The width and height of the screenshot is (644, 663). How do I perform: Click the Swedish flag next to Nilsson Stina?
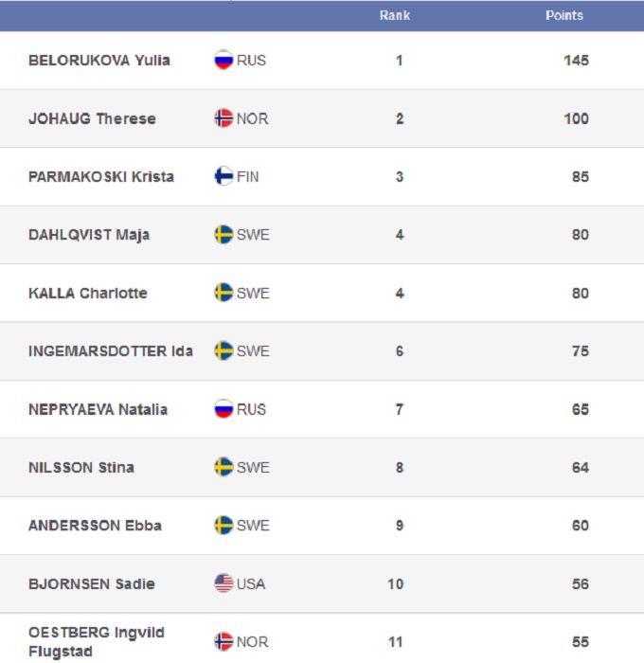(x=224, y=467)
